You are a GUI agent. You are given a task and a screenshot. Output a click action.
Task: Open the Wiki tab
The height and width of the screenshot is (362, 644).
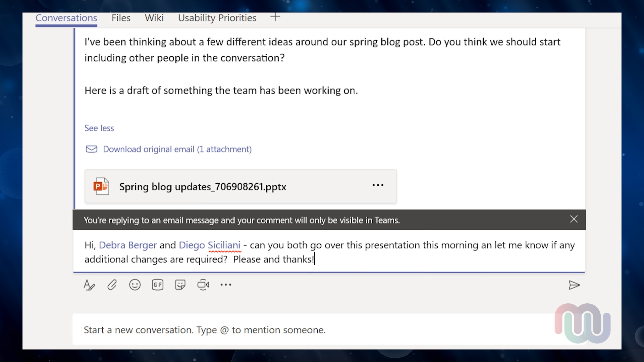(154, 18)
